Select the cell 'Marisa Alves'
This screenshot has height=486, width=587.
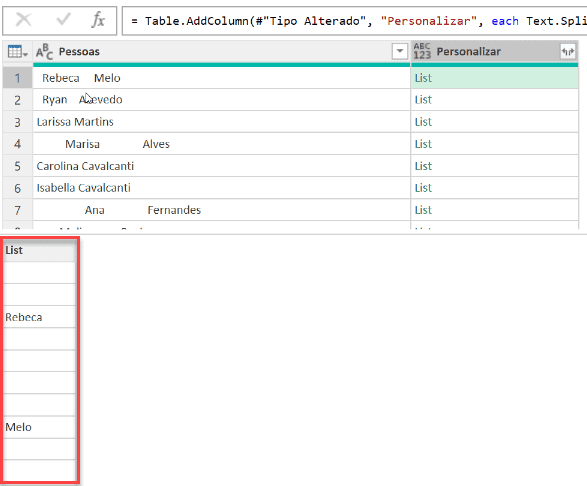[222, 144]
